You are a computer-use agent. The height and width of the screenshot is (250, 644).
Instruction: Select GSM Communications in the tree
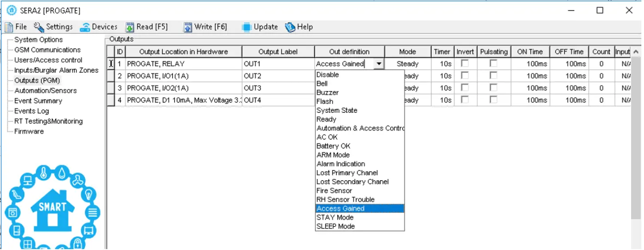[x=48, y=50]
